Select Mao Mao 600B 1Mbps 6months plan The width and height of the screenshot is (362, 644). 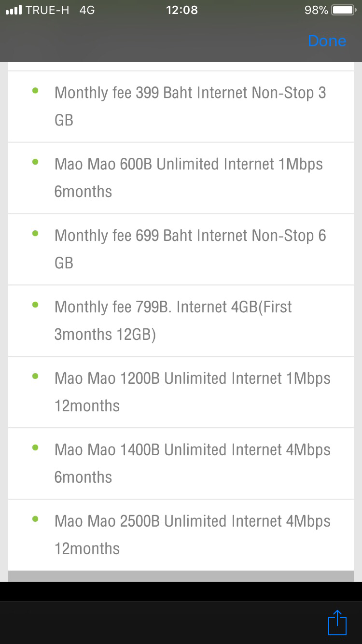coord(188,178)
